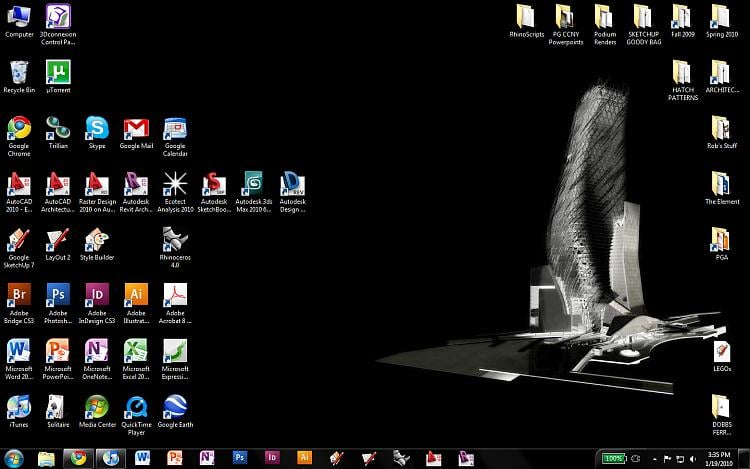The image size is (750, 469).
Task: Select the Adobe Bridge CS3 shortcut
Action: (19, 303)
